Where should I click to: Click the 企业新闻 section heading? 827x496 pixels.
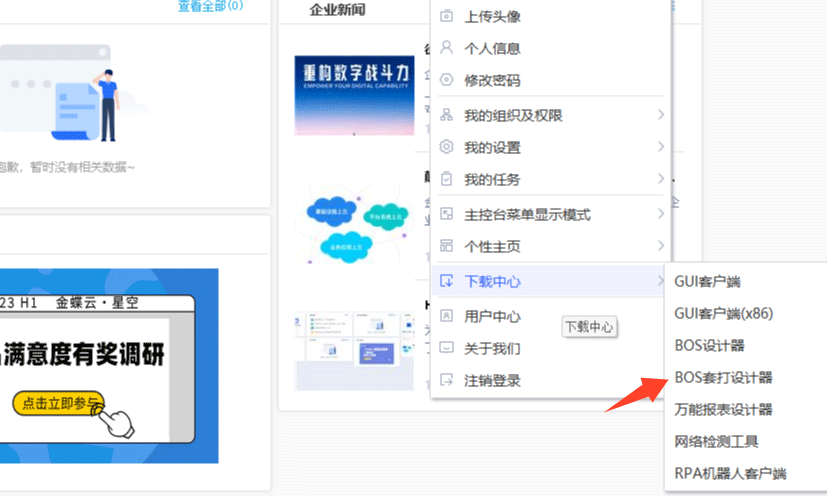pyautogui.click(x=338, y=10)
